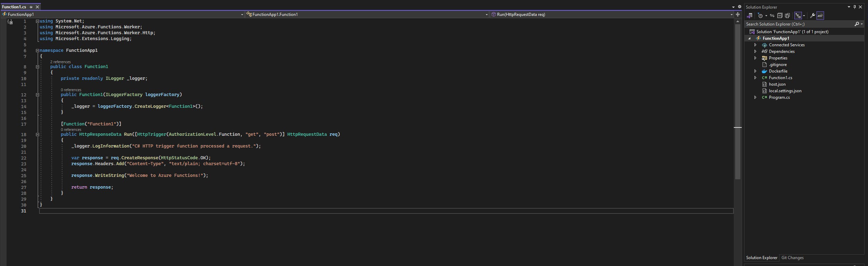Open the document tabs list dropdown

(x=733, y=7)
